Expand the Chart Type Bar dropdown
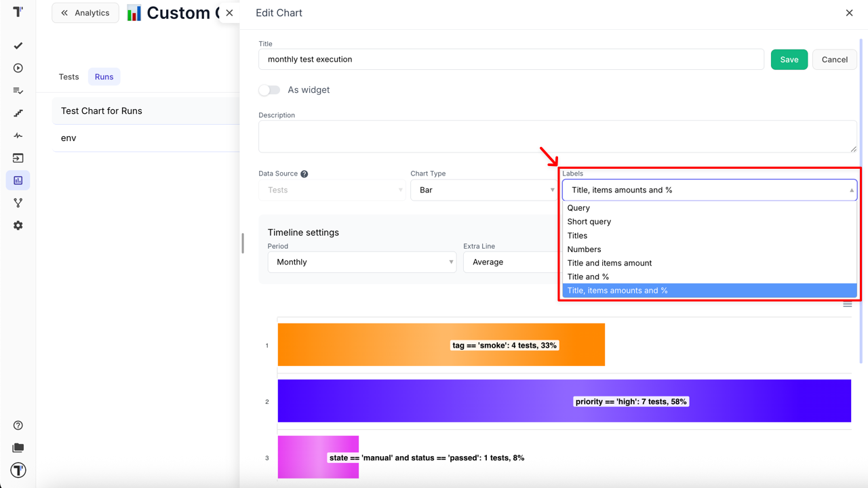868x488 pixels. (484, 190)
